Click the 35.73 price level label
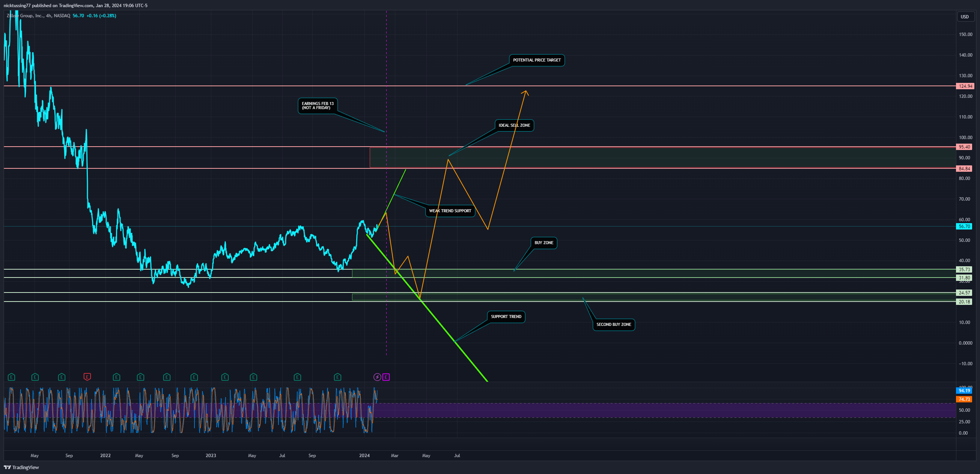 pyautogui.click(x=964, y=269)
